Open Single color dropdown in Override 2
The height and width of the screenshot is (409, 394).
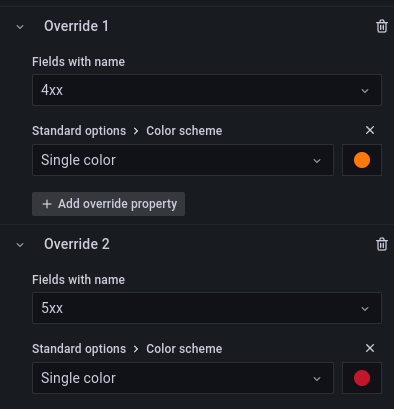point(183,378)
